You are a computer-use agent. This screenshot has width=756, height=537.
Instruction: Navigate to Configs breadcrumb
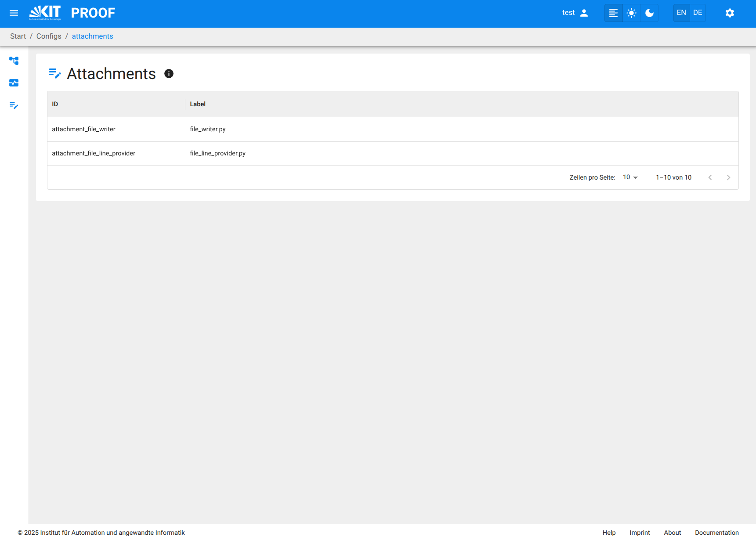point(49,36)
